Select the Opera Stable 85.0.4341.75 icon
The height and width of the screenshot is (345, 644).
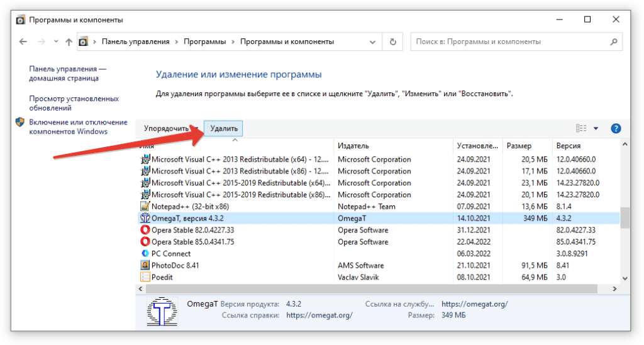tap(145, 242)
